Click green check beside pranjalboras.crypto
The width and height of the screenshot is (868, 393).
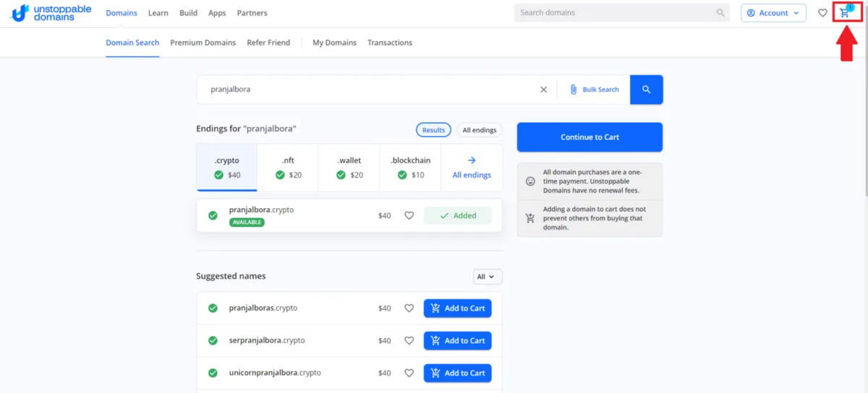(x=213, y=308)
